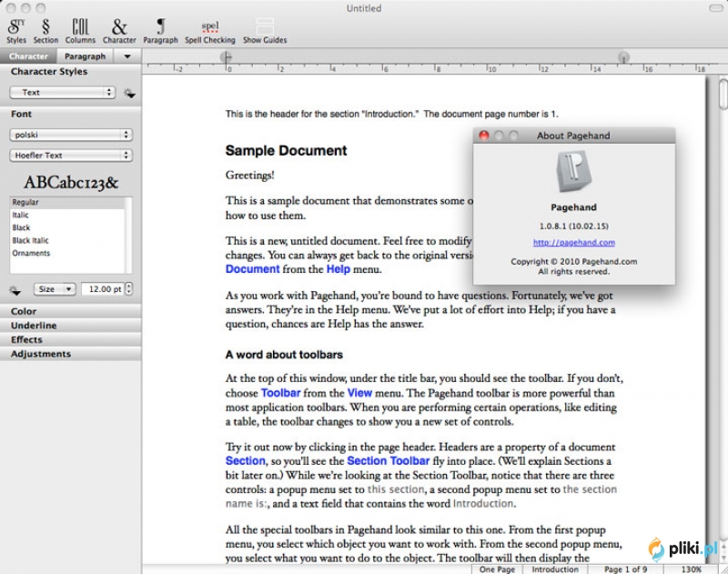This screenshot has width=728, height=574.
Task: Switch to the Character inspector tab
Action: click(28, 56)
